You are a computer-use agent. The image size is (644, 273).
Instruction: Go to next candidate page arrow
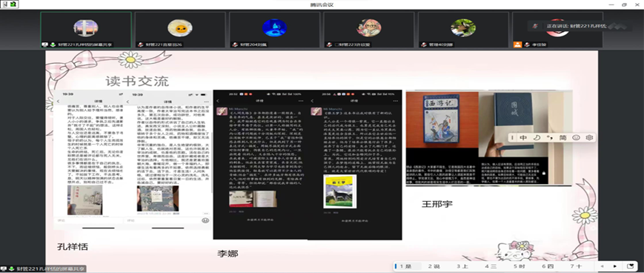pos(615,266)
